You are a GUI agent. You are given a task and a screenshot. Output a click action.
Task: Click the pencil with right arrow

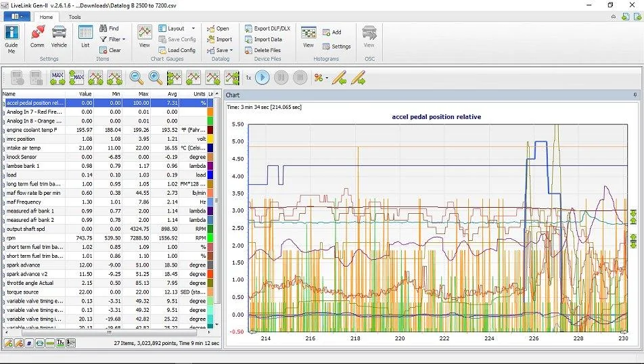pyautogui.click(x=358, y=77)
